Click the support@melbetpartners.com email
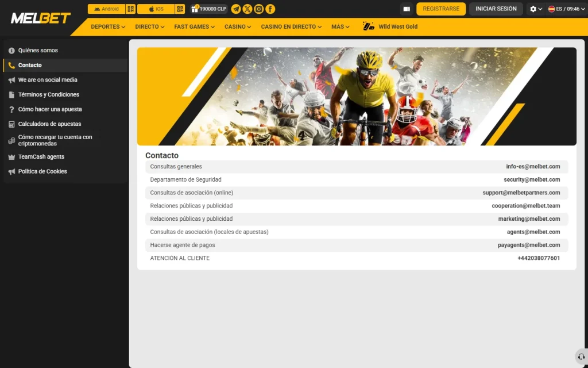This screenshot has width=588, height=368. click(x=521, y=193)
